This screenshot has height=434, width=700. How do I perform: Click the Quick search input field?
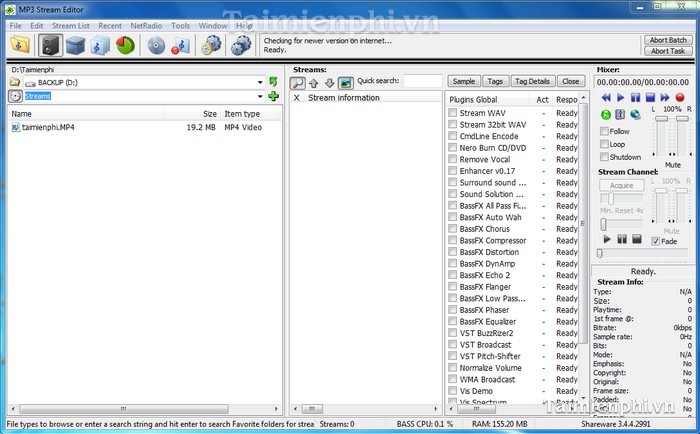pos(422,81)
